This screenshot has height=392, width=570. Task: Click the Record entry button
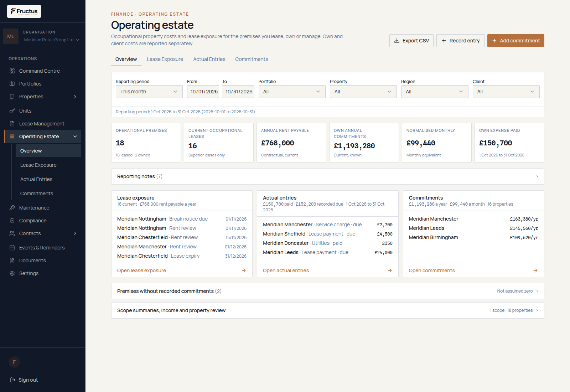click(460, 41)
